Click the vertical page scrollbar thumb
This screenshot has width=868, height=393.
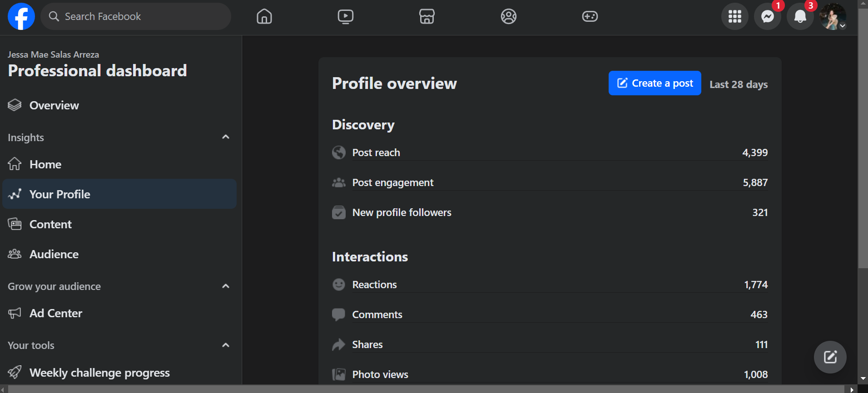863,136
